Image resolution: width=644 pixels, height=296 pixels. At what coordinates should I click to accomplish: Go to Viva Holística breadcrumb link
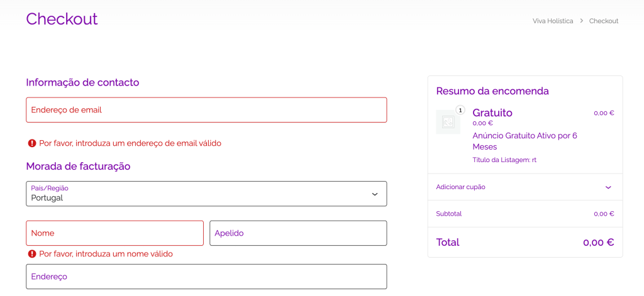[x=553, y=21]
